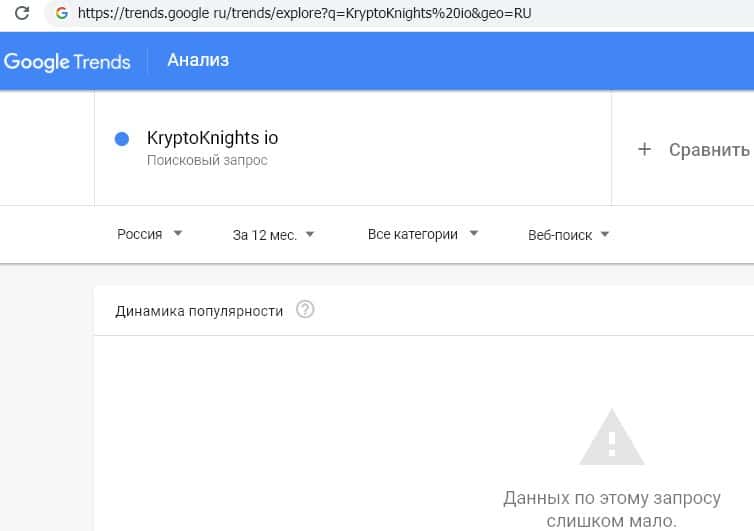
Task: Select the Анализ tab in header
Action: click(x=198, y=60)
